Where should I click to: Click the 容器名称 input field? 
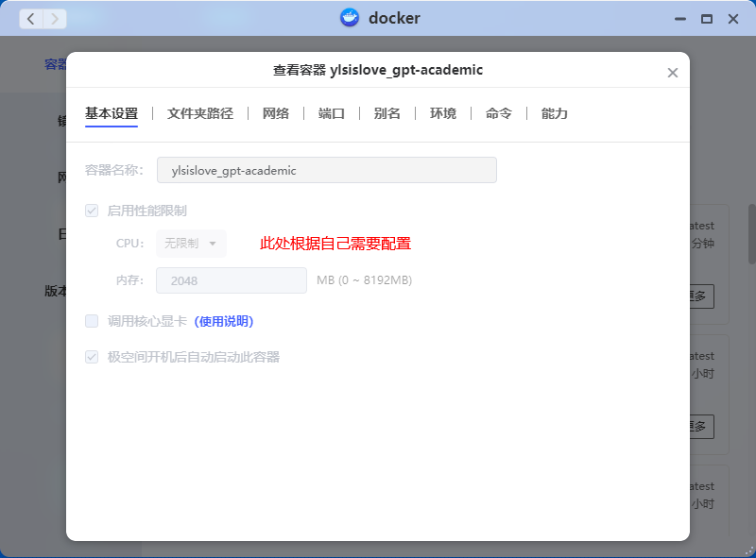tap(326, 170)
